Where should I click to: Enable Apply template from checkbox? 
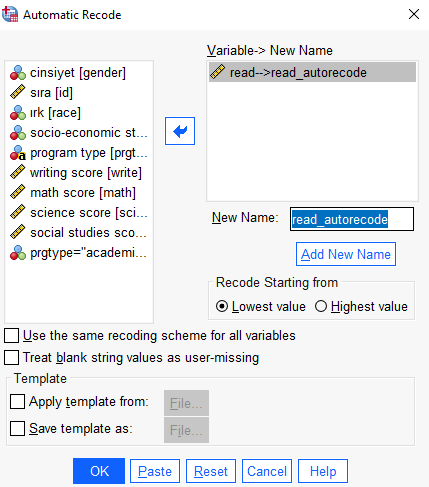tap(17, 402)
